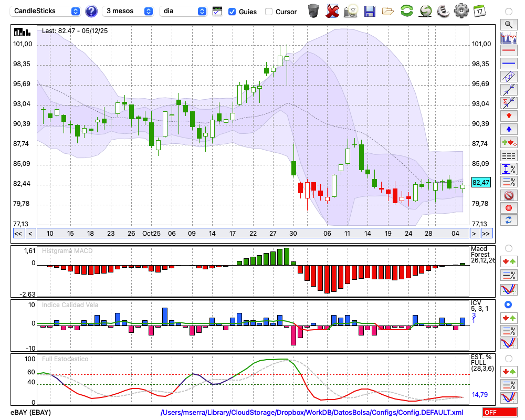Click the bar-chart volume icon in chart corner
Viewport: 525px width, 420px height.
click(22, 32)
